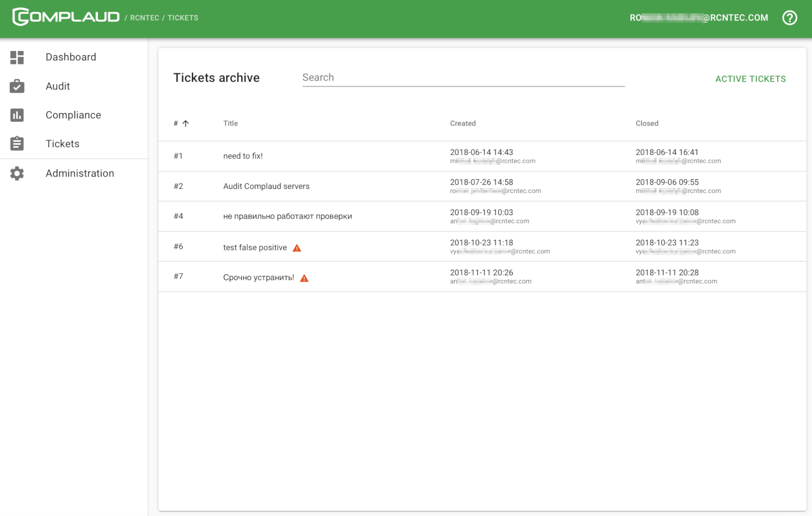This screenshot has height=516, width=812.
Task: Click the Complaud logo in header
Action: tap(66, 17)
